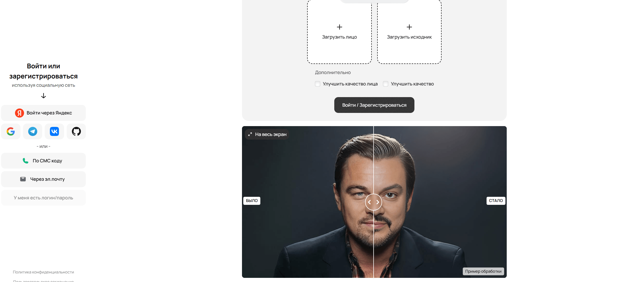
Task: Click the plus icon above Загрузить лицо
Action: 339,27
